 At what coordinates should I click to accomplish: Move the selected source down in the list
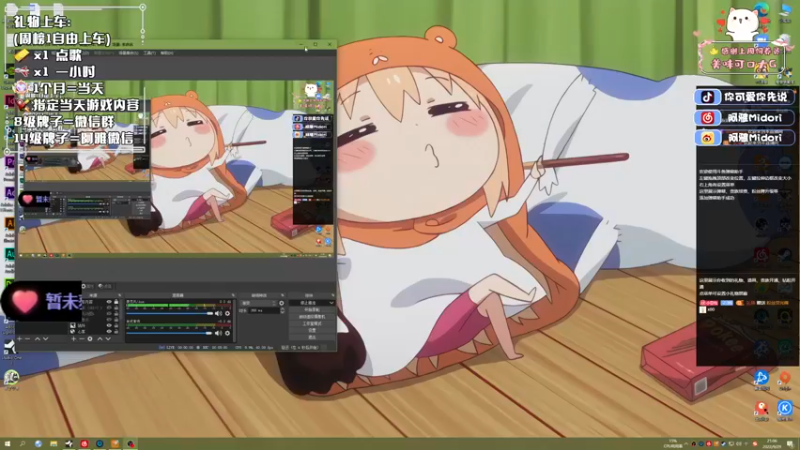point(108,339)
